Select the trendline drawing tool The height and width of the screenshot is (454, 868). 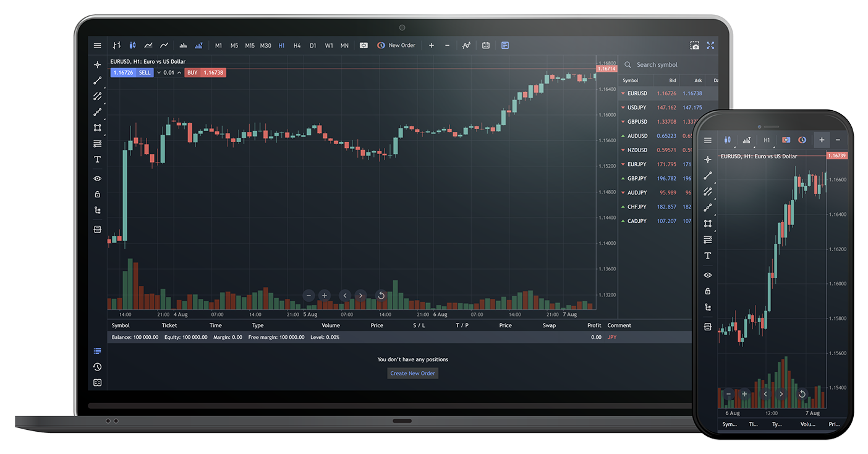tap(97, 80)
